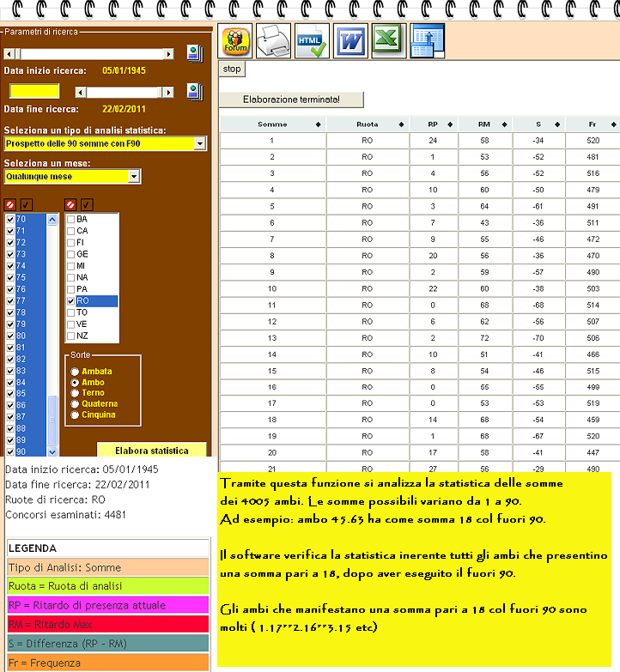
Task: Click right arrow of start date slider
Action: pos(168,54)
